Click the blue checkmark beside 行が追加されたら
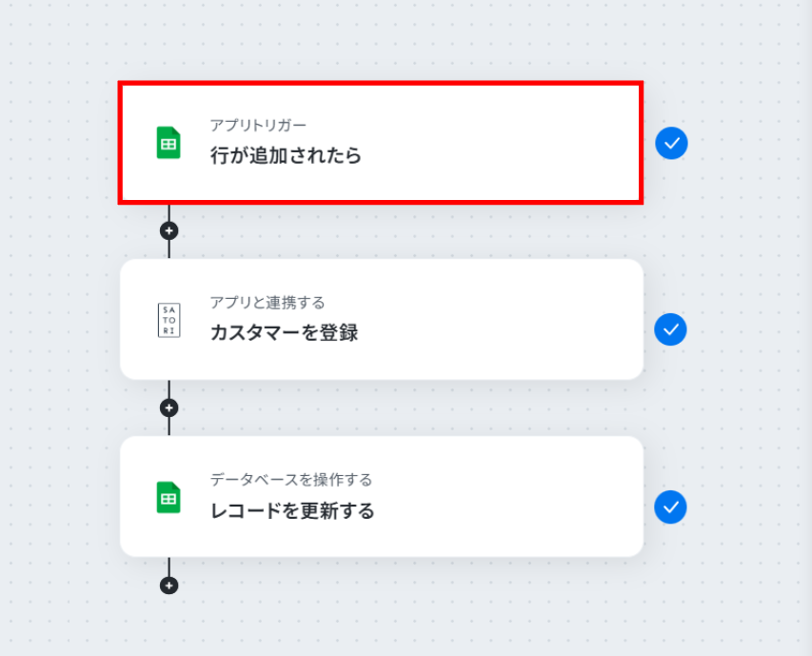 coord(671,143)
